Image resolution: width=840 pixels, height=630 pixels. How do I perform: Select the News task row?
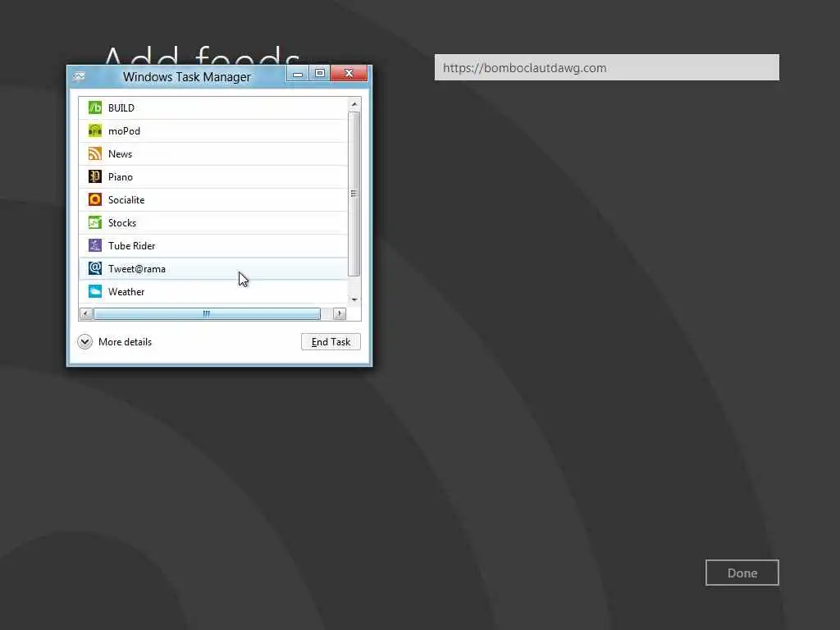click(x=213, y=153)
